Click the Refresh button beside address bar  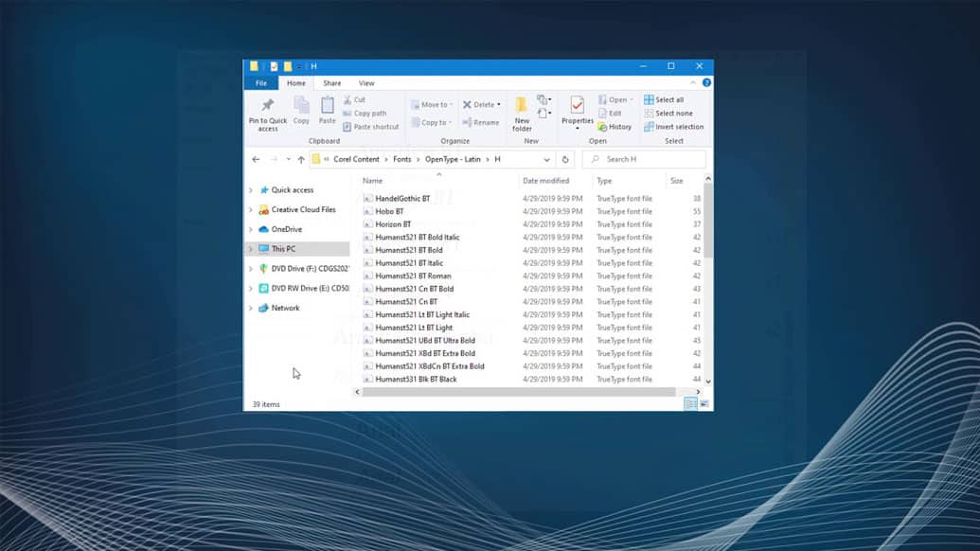click(565, 160)
